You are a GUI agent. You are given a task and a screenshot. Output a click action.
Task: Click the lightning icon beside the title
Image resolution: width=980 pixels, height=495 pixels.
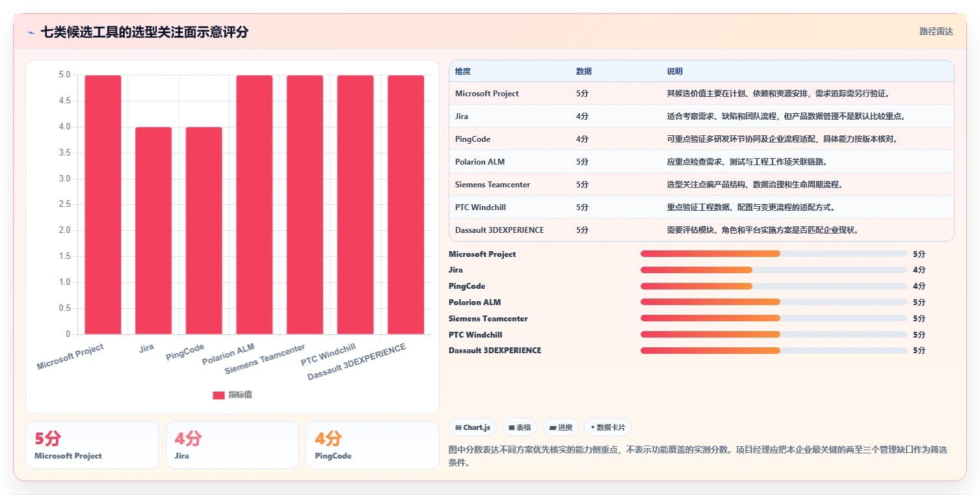(x=31, y=33)
